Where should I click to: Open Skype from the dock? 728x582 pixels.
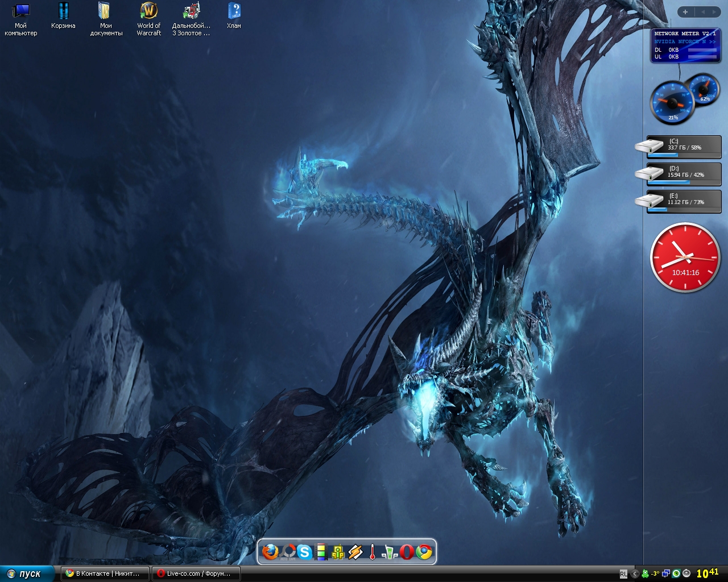click(305, 552)
